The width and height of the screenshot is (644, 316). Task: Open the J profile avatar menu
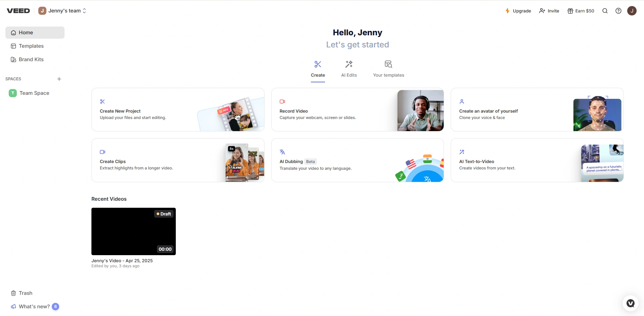point(632,11)
